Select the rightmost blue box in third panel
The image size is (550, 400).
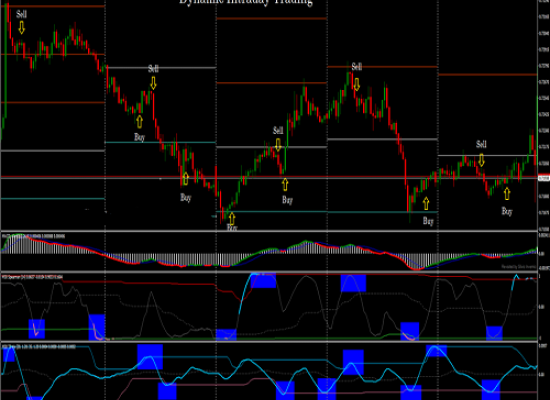494,333
